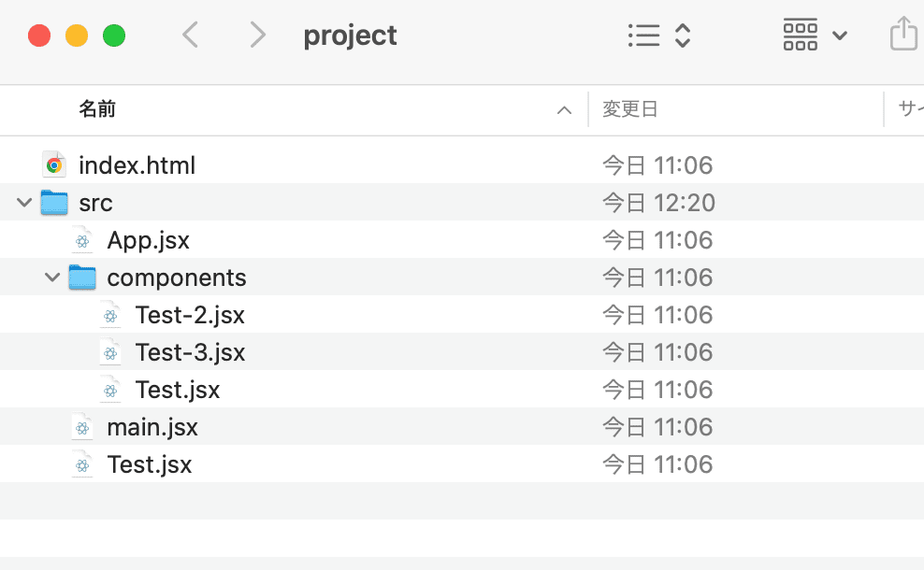The height and width of the screenshot is (570, 924).
Task: Go forward with the right arrow
Action: [x=257, y=35]
